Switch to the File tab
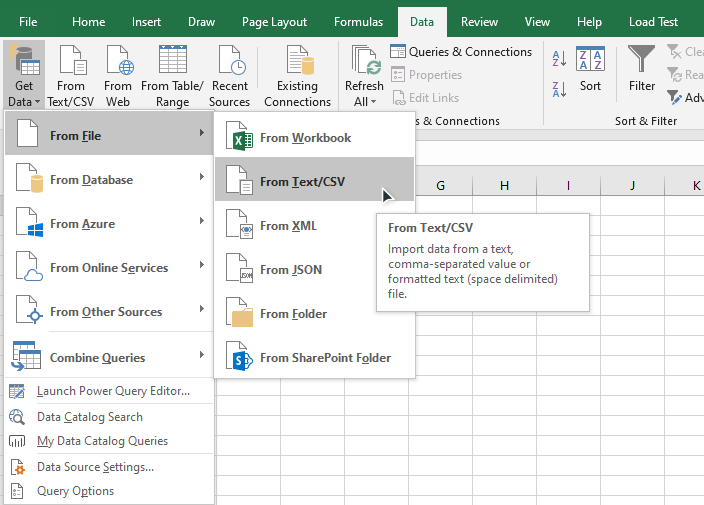Image resolution: width=704 pixels, height=505 pixels. (x=28, y=22)
